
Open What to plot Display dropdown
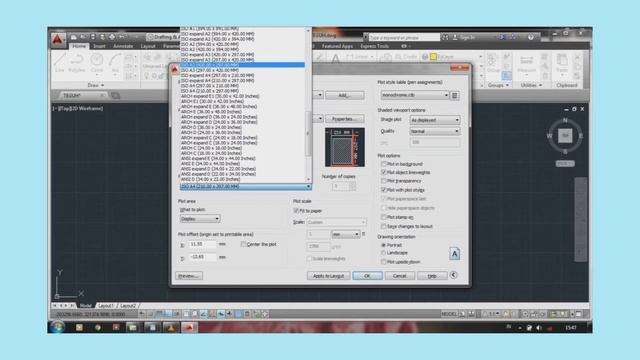(x=200, y=219)
